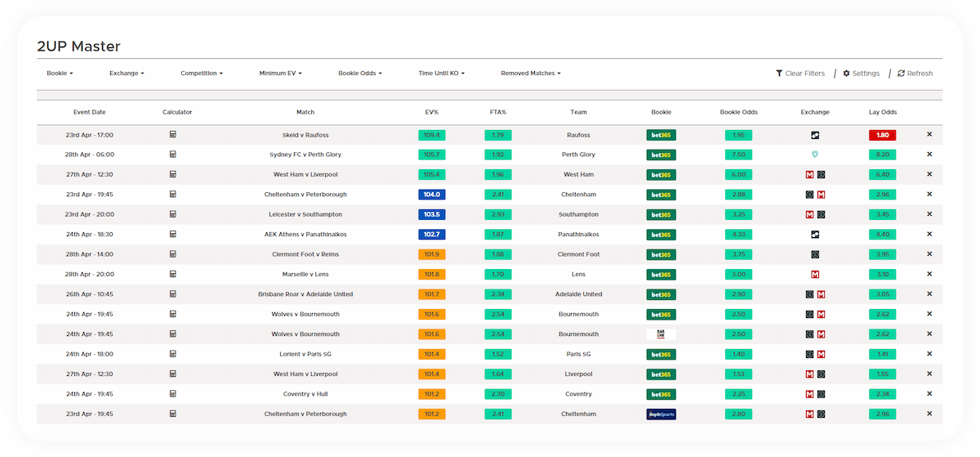Open the Time Until KO dropdown
The image size is (980, 457).
pos(441,74)
